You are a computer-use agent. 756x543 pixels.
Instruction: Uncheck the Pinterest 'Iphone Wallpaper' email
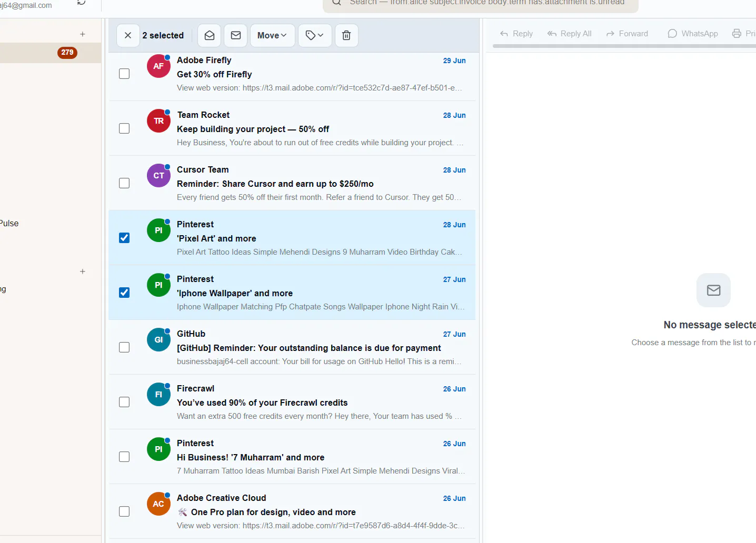click(x=124, y=293)
